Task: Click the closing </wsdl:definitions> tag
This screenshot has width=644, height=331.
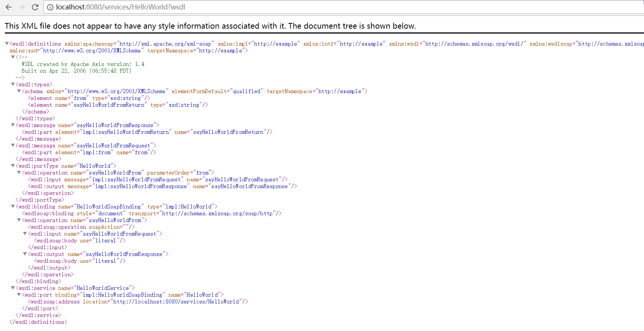Action: [x=38, y=322]
